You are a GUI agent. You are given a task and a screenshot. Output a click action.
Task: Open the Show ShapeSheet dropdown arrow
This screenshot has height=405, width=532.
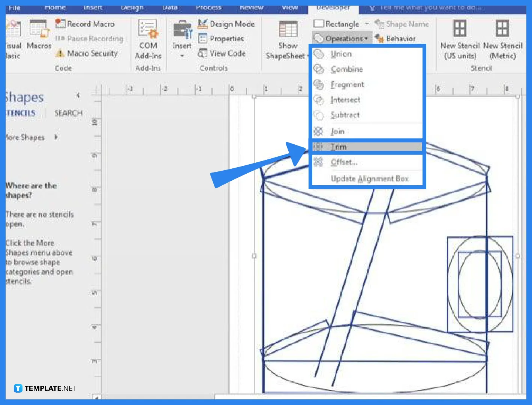click(x=307, y=56)
